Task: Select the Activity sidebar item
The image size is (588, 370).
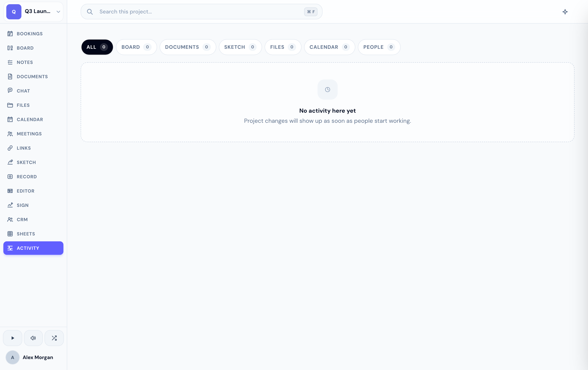Action: click(x=33, y=248)
